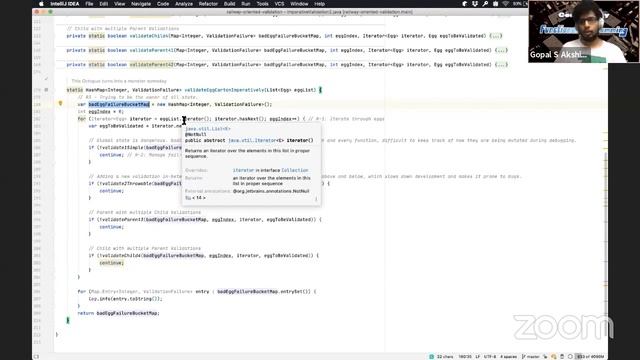Open the Refactor menu
Viewport: 640px width, 360px height.
click(208, 4)
